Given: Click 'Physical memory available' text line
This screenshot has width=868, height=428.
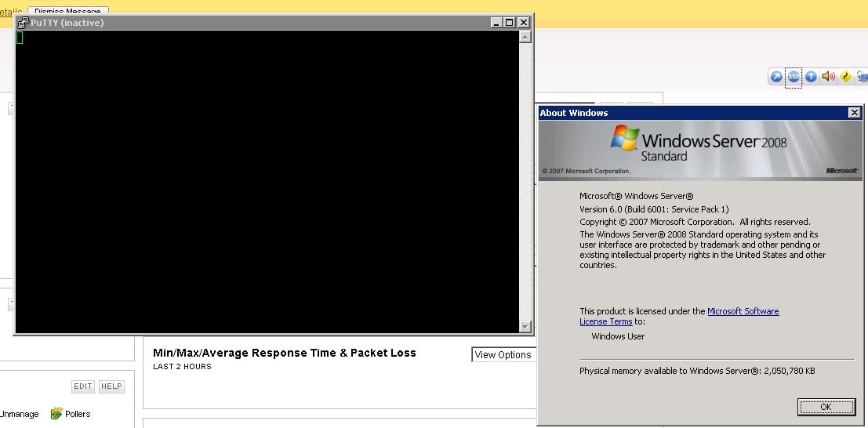Looking at the screenshot, I should [697, 371].
